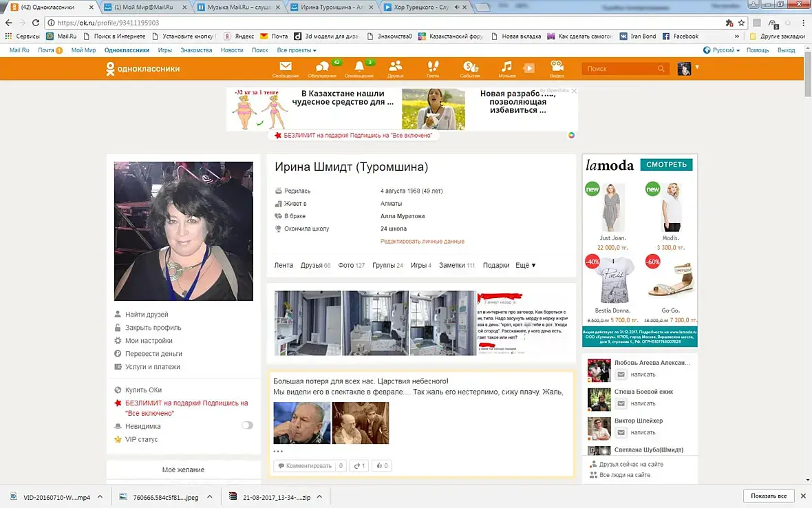812x508 pixels.
Task: Toggle the Невидимка switch
Action: click(247, 425)
